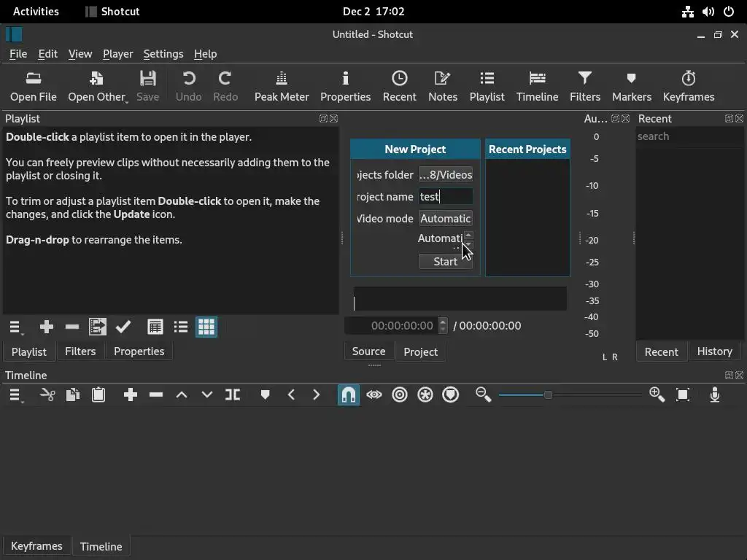Image resolution: width=747 pixels, height=560 pixels.
Task: Click the playlist Update checkmark icon
Action: pyautogui.click(x=123, y=327)
